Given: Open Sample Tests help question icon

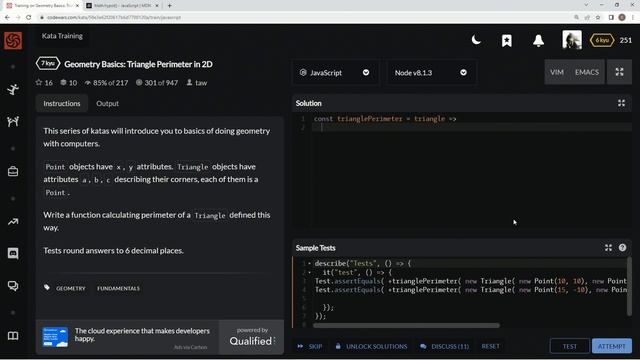Looking at the screenshot, I should point(622,248).
